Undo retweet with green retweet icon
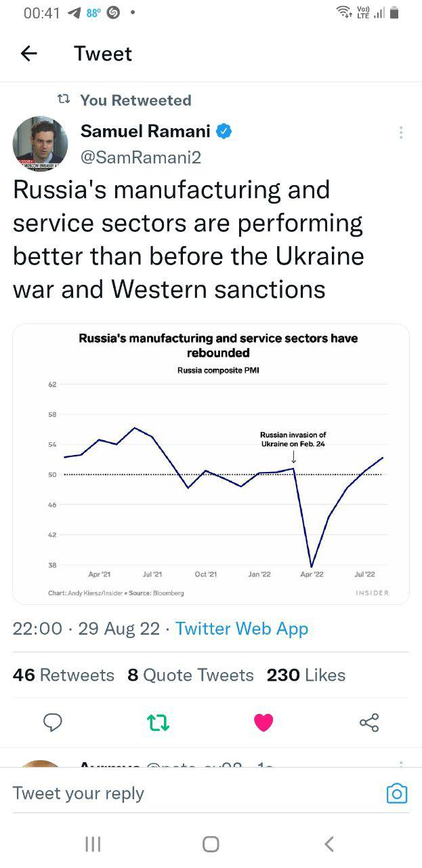 [x=158, y=723]
